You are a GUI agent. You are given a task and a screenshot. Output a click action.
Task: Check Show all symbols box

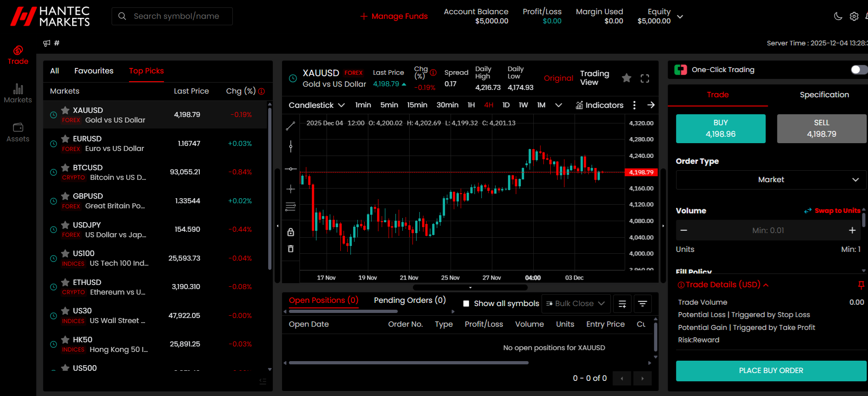[466, 303]
